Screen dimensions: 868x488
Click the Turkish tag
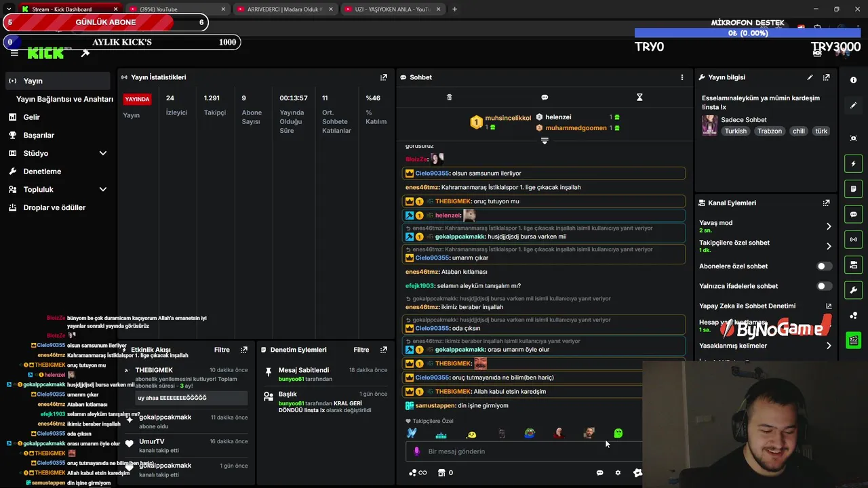coord(736,131)
